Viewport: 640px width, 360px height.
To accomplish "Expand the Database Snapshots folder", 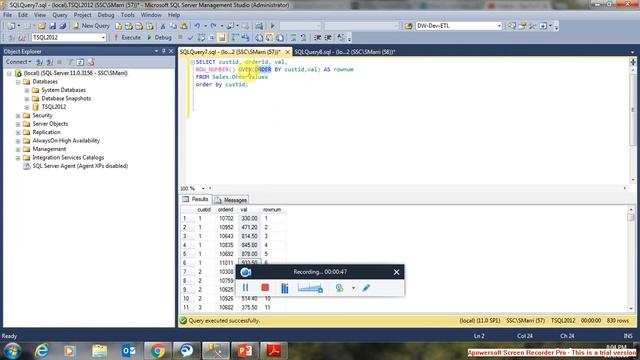I will (x=27, y=99).
